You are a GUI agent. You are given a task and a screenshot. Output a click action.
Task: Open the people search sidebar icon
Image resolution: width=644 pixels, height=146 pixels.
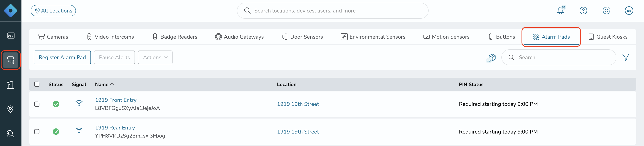11,134
